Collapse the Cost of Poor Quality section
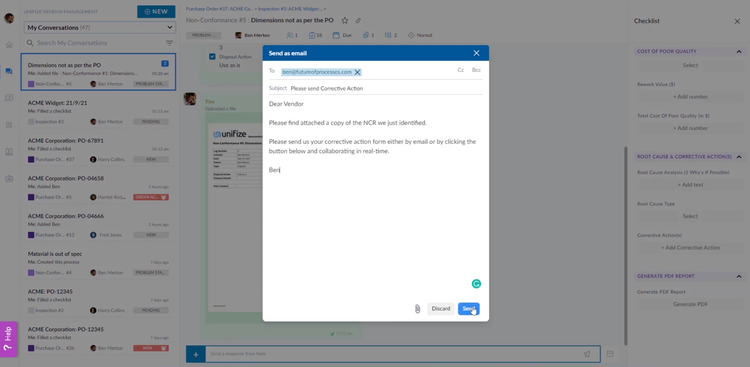The width and height of the screenshot is (750, 367). (x=739, y=51)
